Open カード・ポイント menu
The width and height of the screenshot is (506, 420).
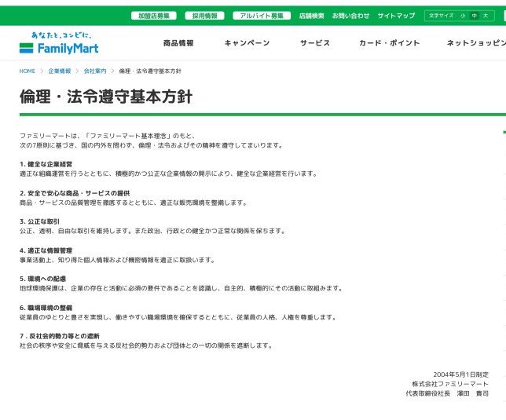point(389,43)
